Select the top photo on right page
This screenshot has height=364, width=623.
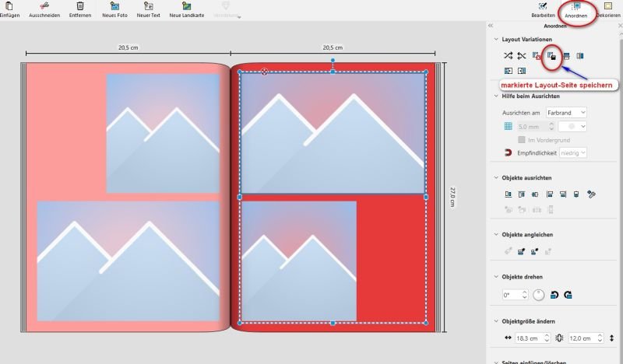[333, 133]
